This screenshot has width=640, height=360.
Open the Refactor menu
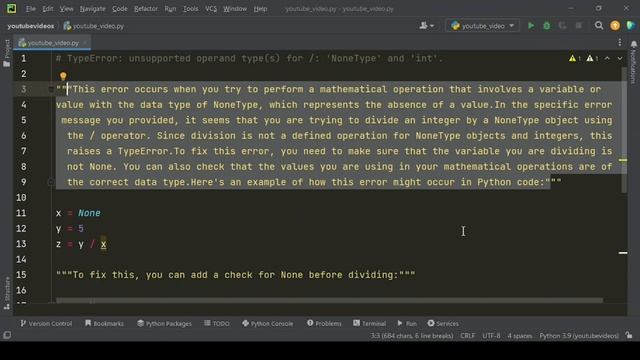click(146, 9)
